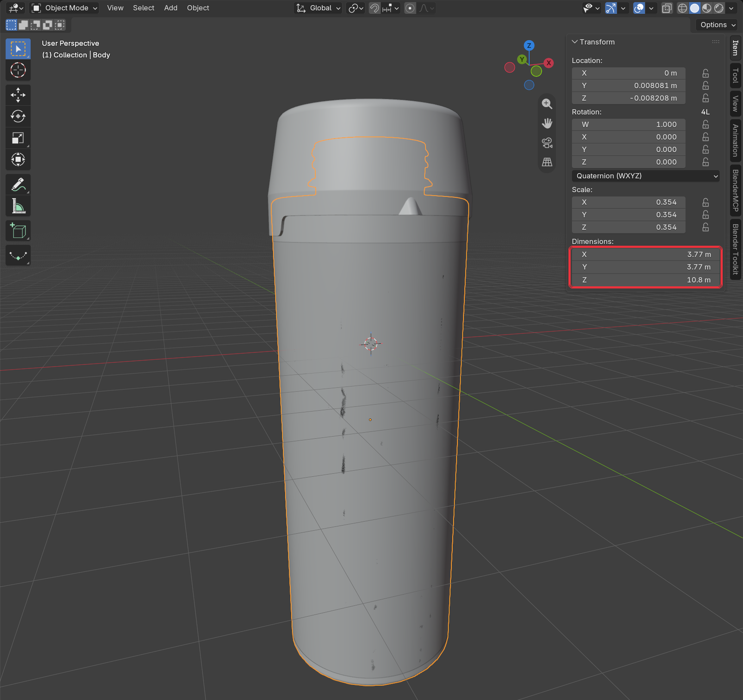Image resolution: width=743 pixels, height=700 pixels.
Task: Click the blue Z axis gizmo ball
Action: click(529, 45)
